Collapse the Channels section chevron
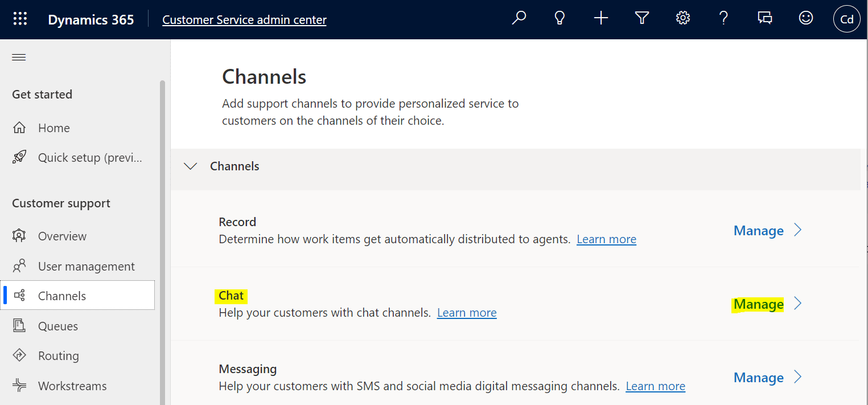 [x=191, y=166]
